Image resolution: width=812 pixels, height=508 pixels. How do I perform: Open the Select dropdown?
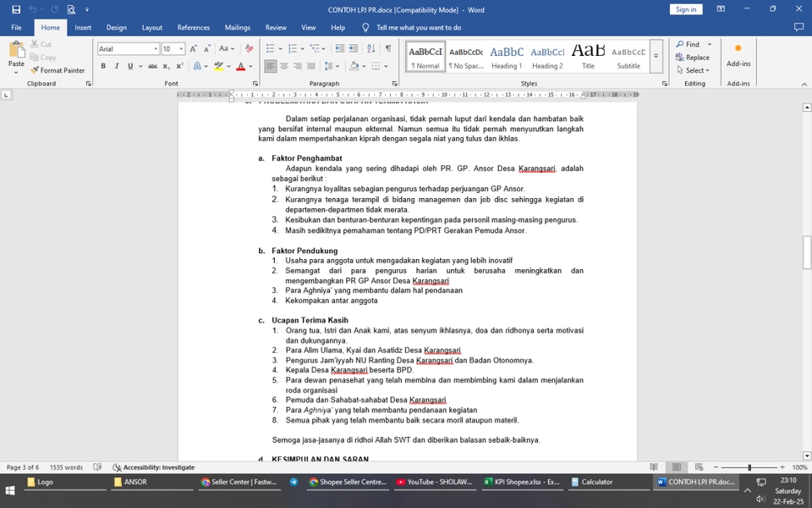point(693,70)
